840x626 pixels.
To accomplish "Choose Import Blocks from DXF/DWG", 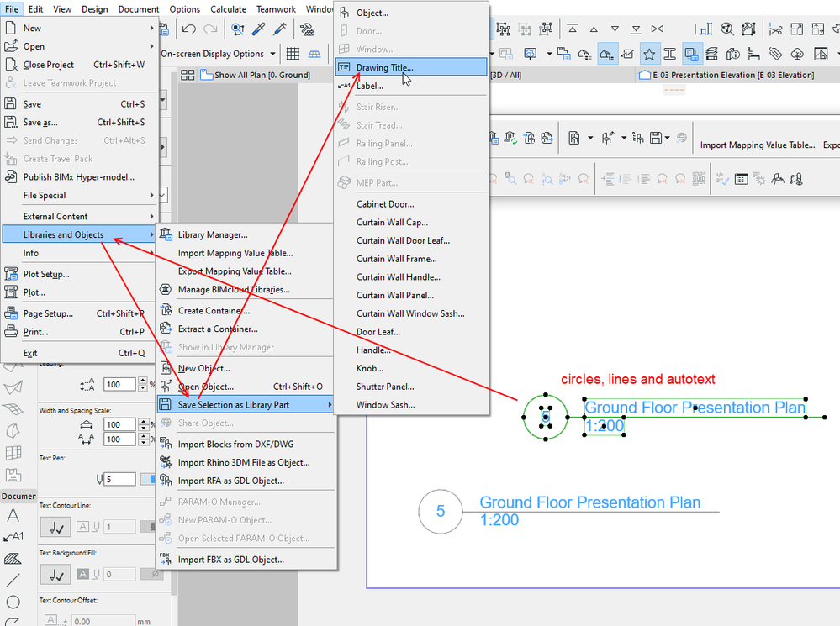I will 246,444.
